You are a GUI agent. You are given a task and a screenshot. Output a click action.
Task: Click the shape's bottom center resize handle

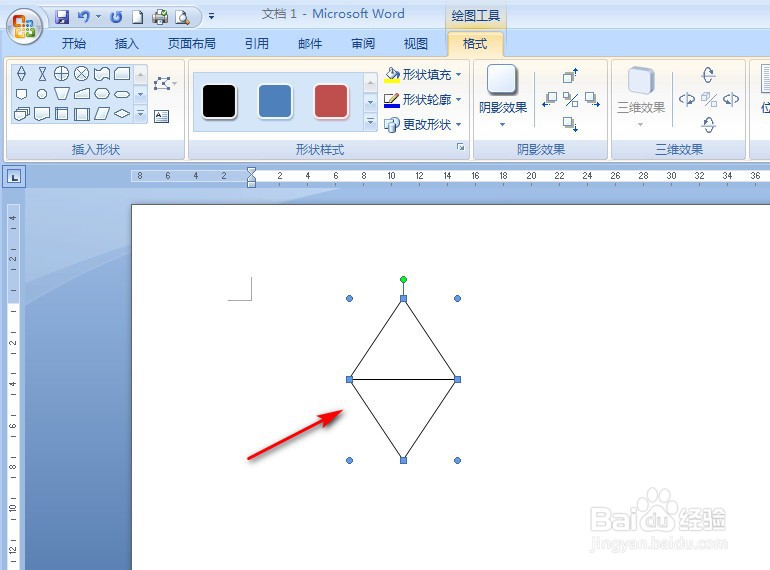coord(403,461)
